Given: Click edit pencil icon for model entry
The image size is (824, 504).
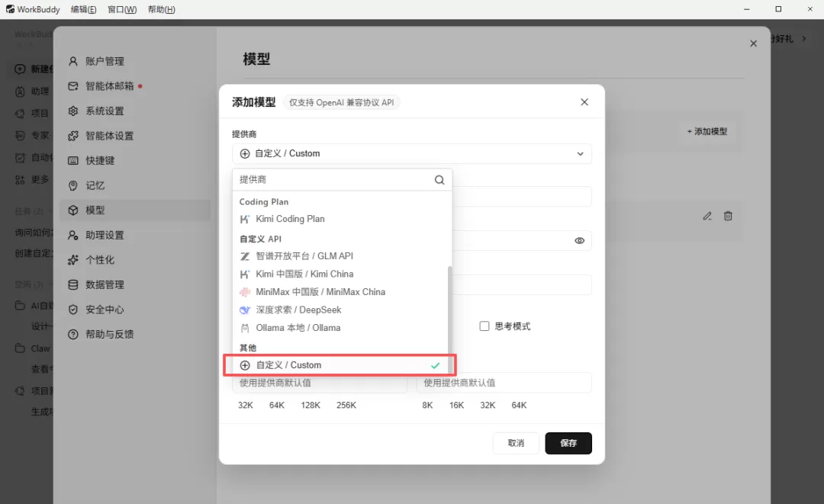Looking at the screenshot, I should (x=707, y=216).
